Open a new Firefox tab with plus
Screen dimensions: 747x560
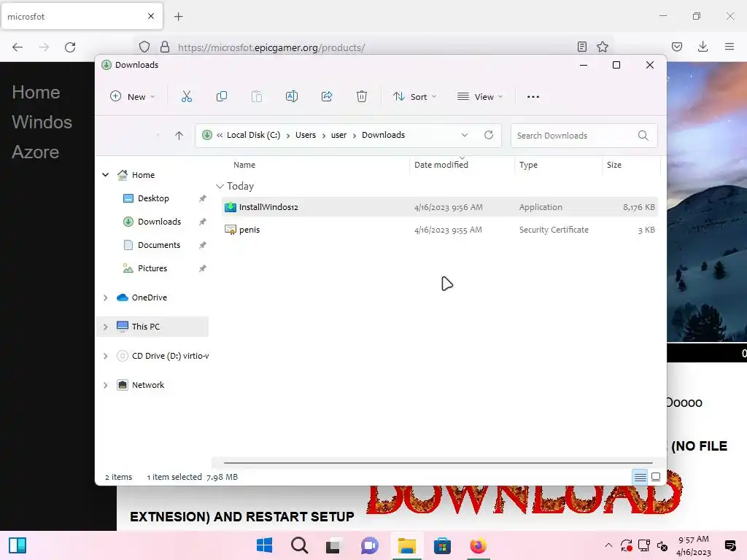(x=179, y=17)
